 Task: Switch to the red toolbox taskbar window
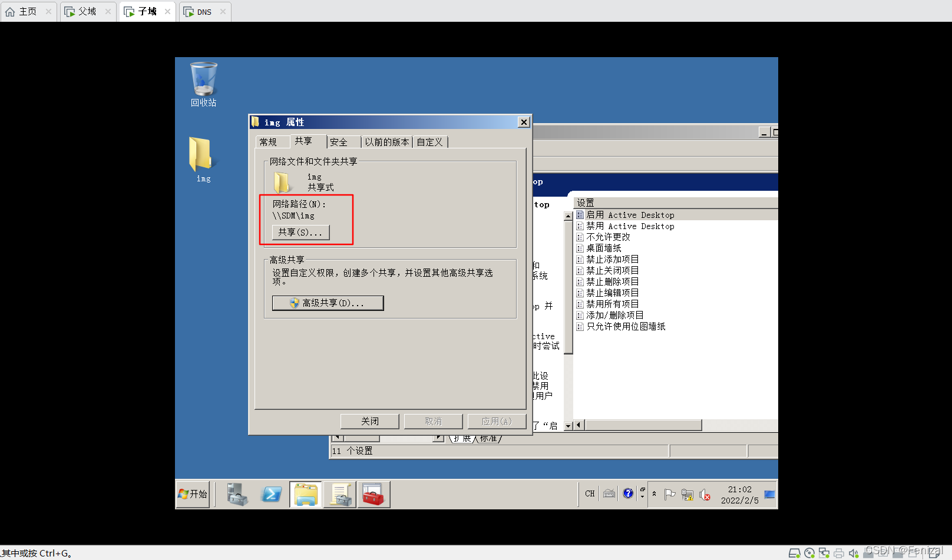[x=373, y=494]
